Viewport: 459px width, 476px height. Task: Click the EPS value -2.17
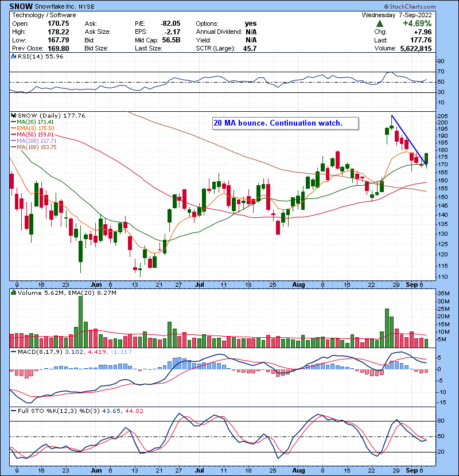tap(173, 32)
